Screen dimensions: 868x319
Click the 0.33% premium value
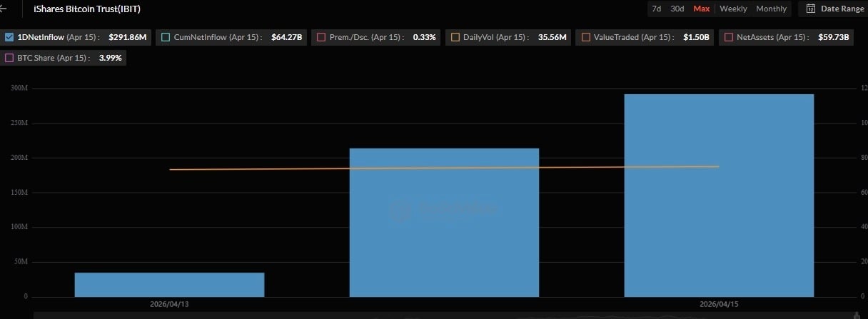click(424, 36)
